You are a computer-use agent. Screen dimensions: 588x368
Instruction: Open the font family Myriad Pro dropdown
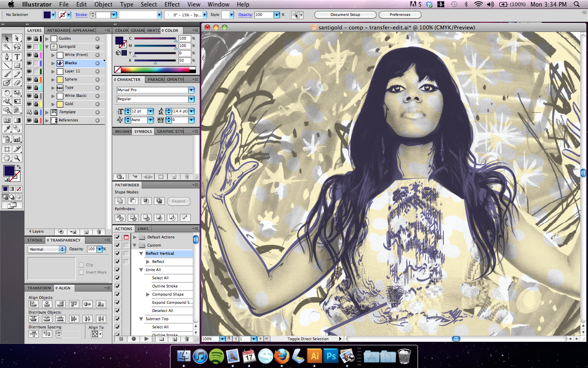coord(192,90)
